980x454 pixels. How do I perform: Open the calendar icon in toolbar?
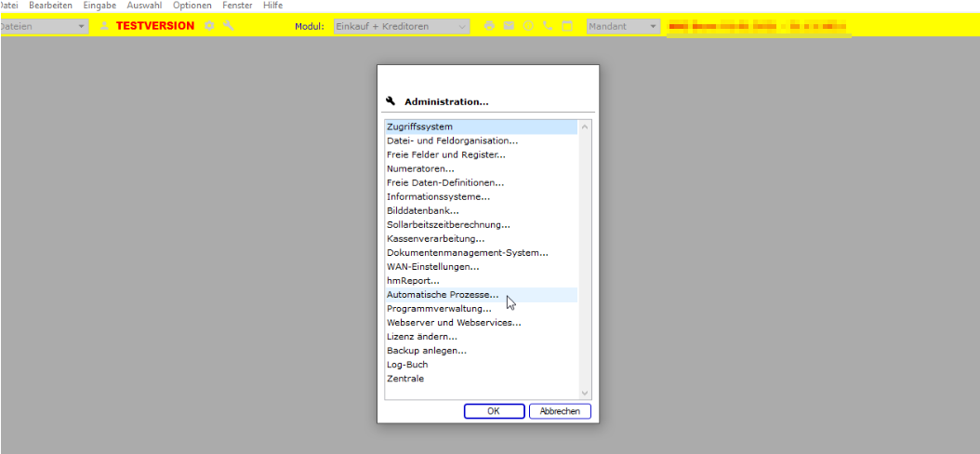click(566, 26)
